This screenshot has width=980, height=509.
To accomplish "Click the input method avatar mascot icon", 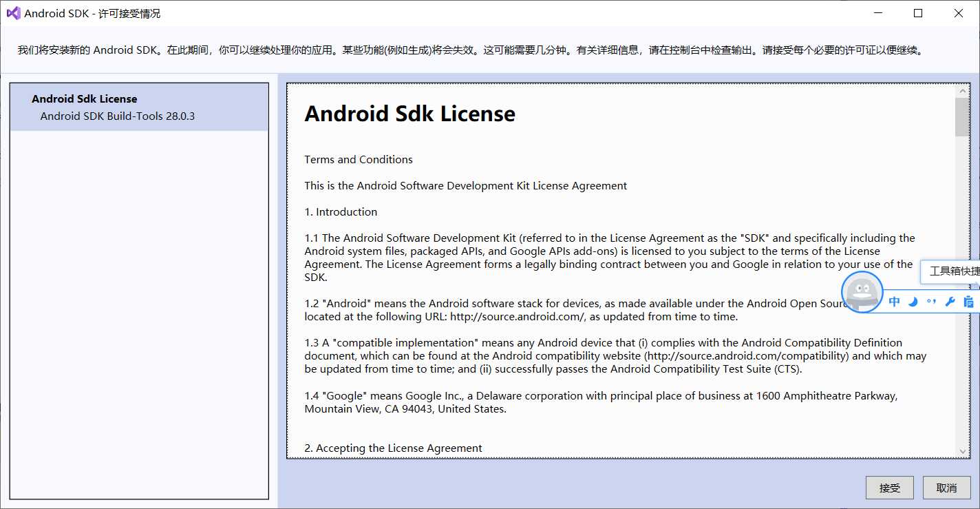I will [862, 292].
